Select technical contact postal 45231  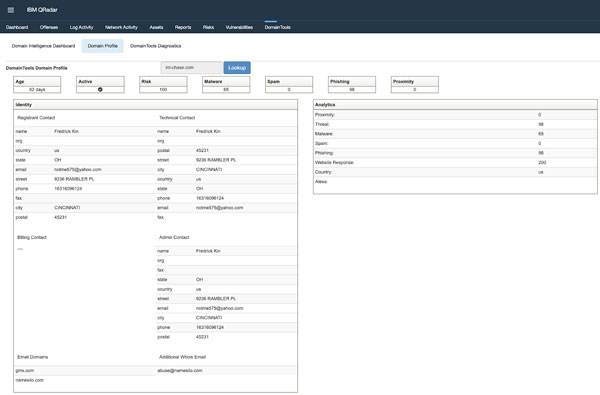point(202,150)
